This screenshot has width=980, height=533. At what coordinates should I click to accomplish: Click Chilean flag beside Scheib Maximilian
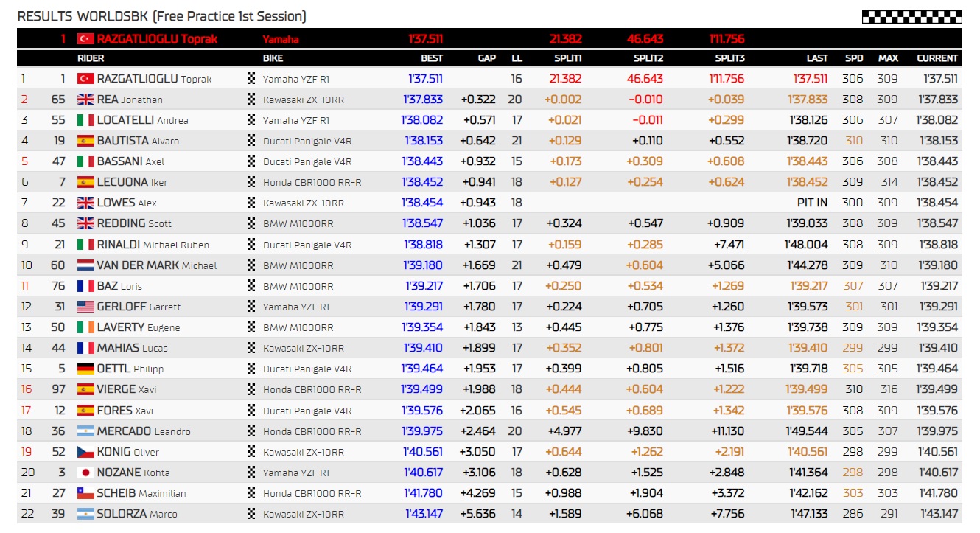(x=85, y=492)
